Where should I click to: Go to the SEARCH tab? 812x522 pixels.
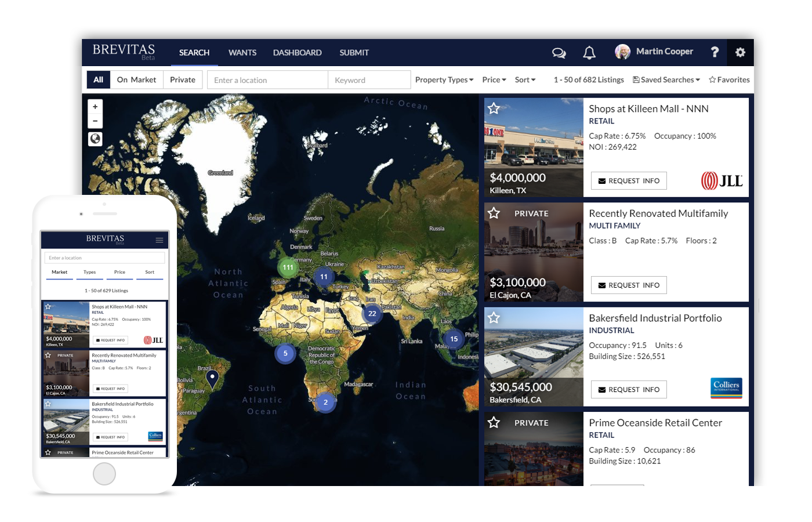tap(194, 53)
